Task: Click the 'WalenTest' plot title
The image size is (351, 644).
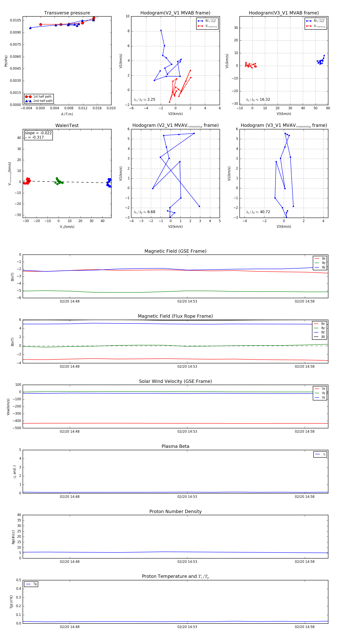Action: [x=67, y=125]
